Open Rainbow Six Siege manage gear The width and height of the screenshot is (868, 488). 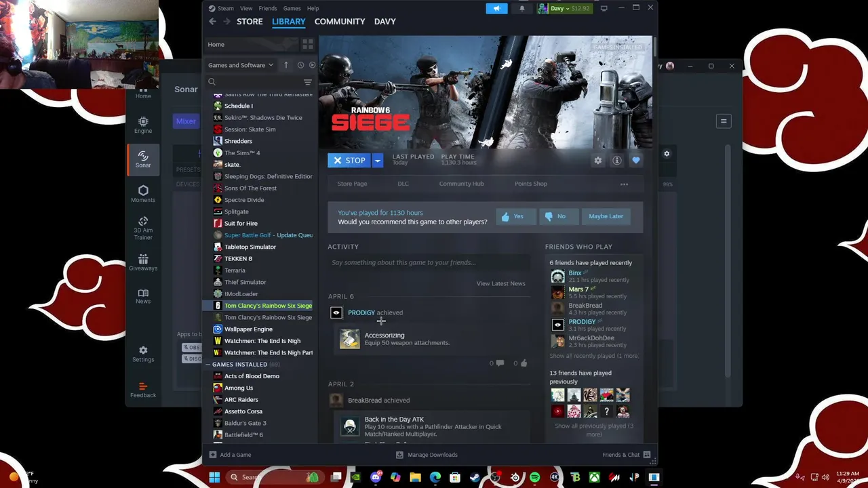click(598, 161)
